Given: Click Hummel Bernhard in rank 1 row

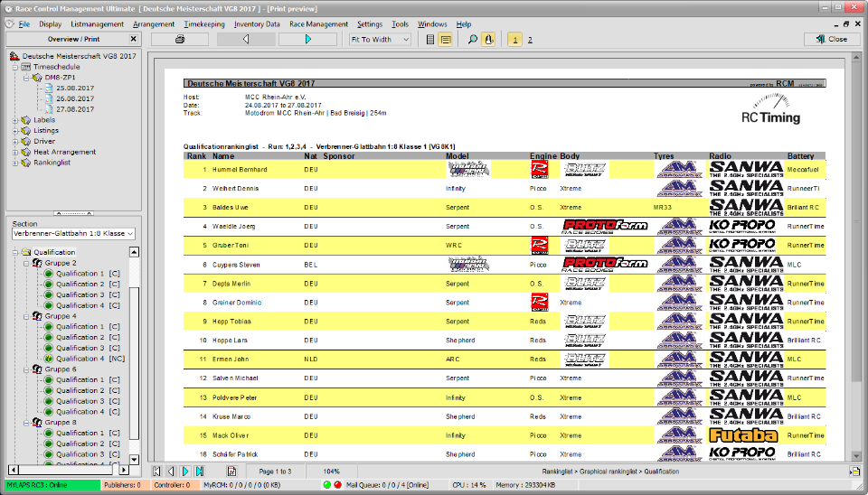Looking at the screenshot, I should pos(240,170).
